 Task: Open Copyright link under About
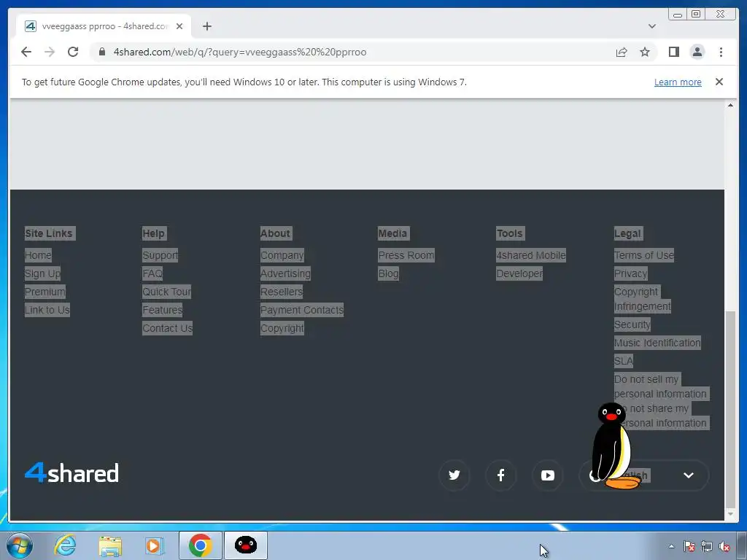(282, 328)
